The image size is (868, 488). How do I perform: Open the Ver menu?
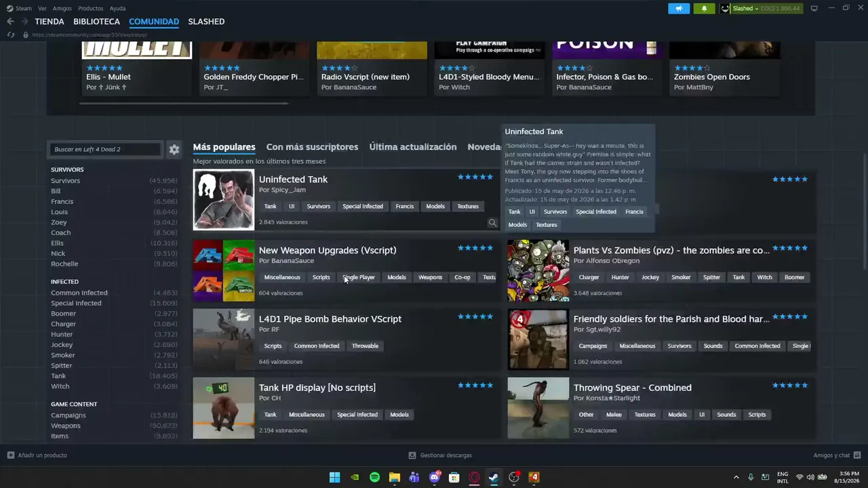coord(42,8)
